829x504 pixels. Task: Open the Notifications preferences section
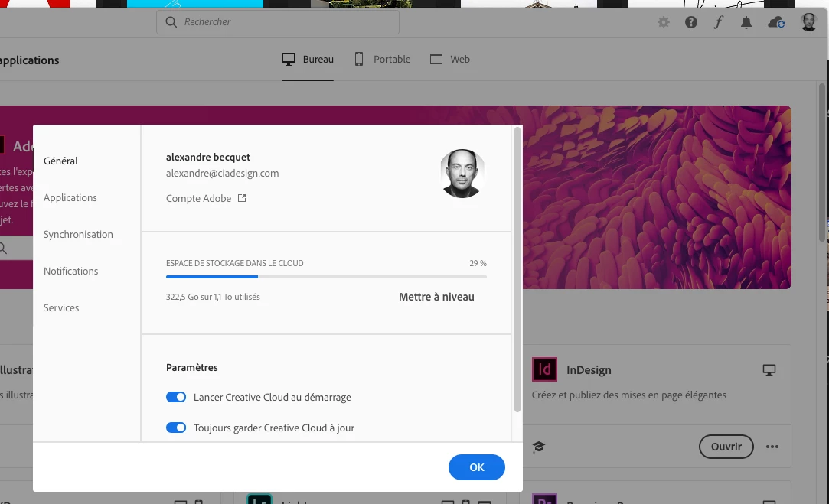(x=71, y=271)
